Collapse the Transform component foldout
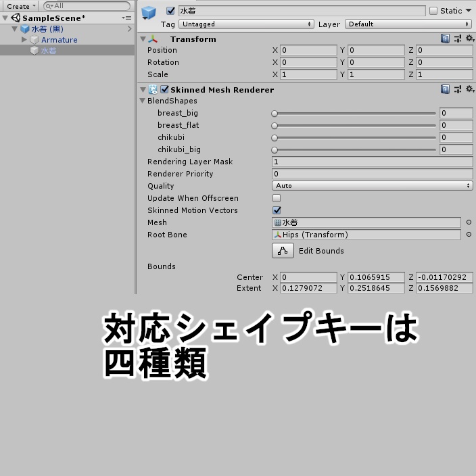 point(143,39)
